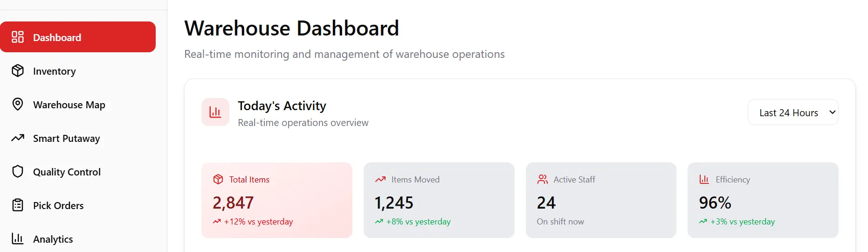Click the Total Items label
The height and width of the screenshot is (252, 868).
[x=249, y=180]
